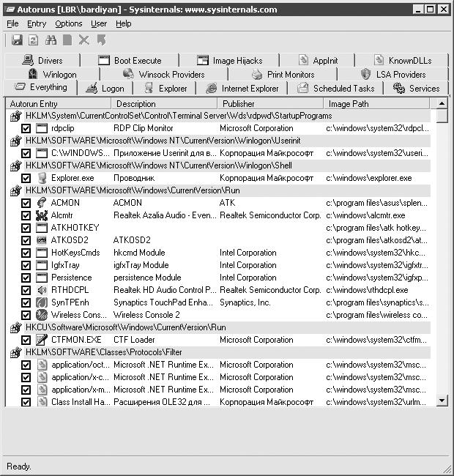Click the Properties toolbar icon
Image resolution: width=454 pixels, height=476 pixels.
pos(67,41)
